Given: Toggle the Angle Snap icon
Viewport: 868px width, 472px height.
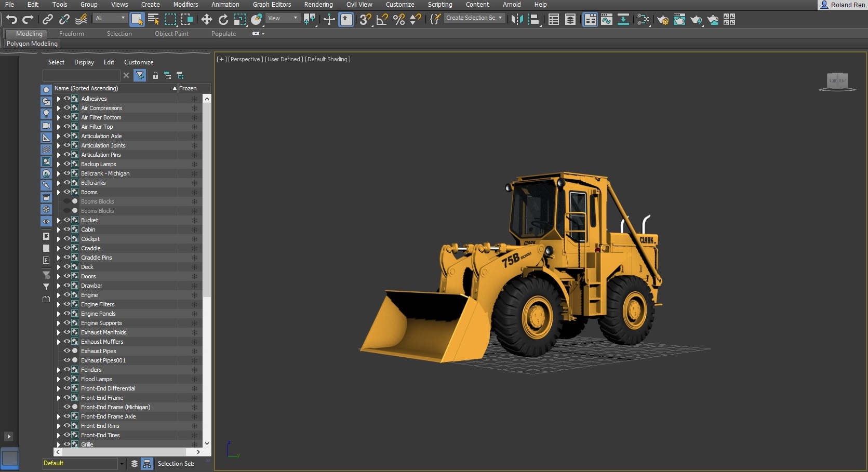Looking at the screenshot, I should coord(382,20).
